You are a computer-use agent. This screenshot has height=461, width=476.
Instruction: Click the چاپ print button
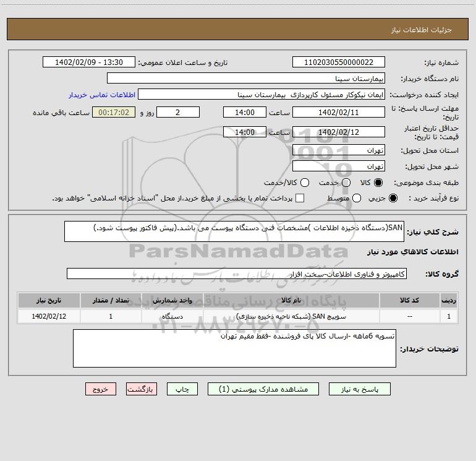[182, 389]
